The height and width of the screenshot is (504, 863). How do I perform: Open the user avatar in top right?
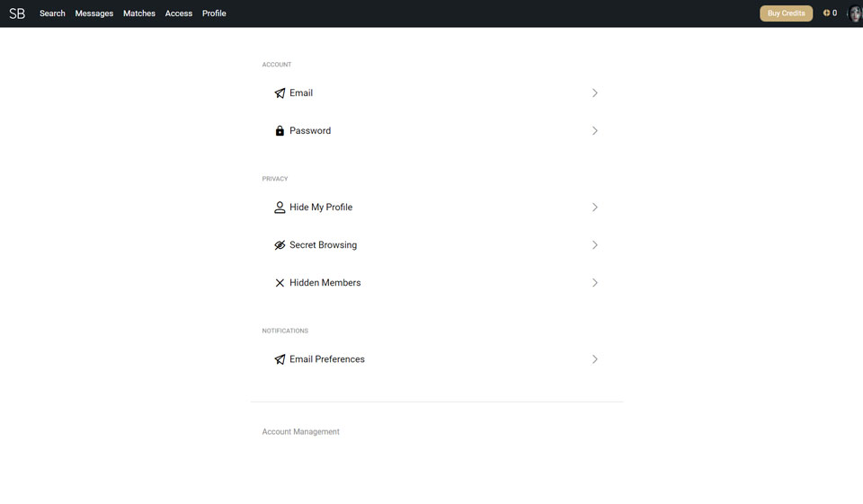click(x=855, y=13)
